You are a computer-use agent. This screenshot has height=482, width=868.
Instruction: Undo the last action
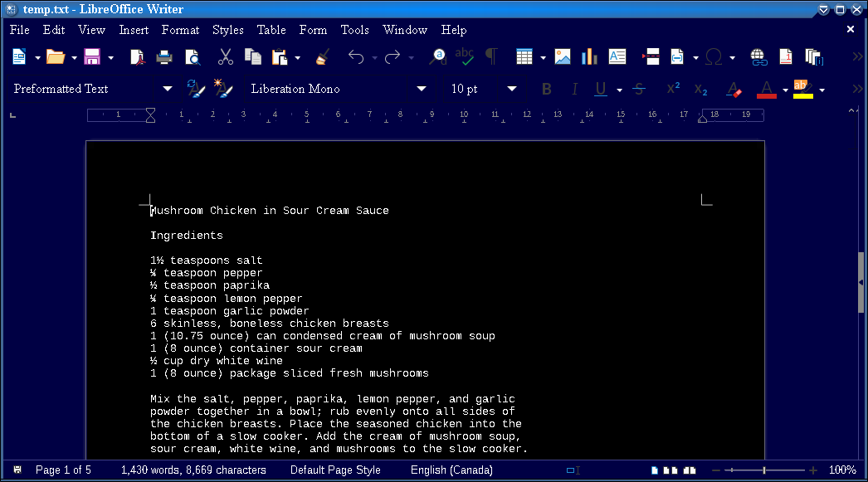coord(356,56)
